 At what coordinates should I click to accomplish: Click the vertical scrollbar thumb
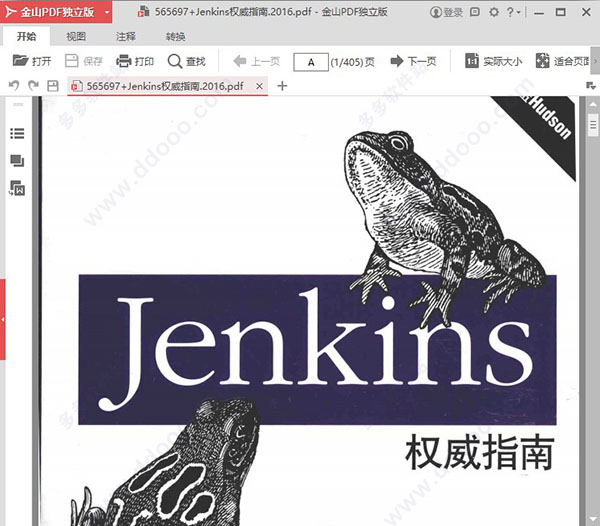click(593, 125)
